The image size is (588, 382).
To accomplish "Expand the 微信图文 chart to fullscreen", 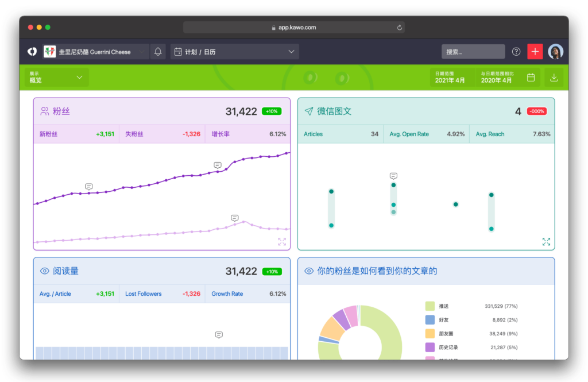I will tap(546, 241).
